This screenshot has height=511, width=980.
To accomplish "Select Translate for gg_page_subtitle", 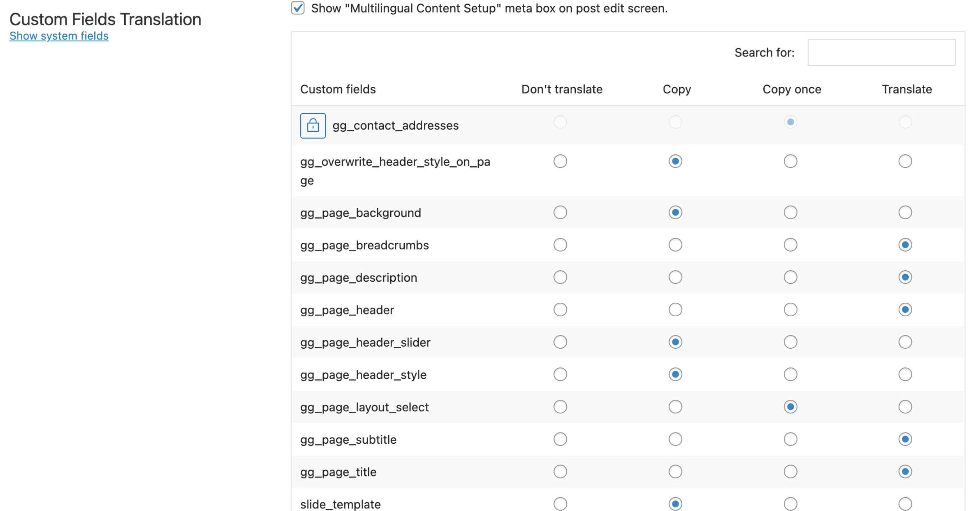I will coord(905,439).
